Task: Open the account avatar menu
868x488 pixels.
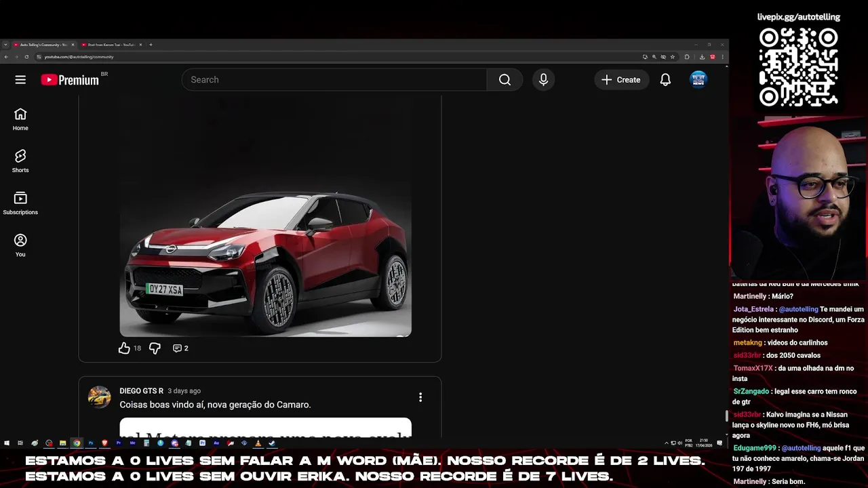Action: coord(698,79)
